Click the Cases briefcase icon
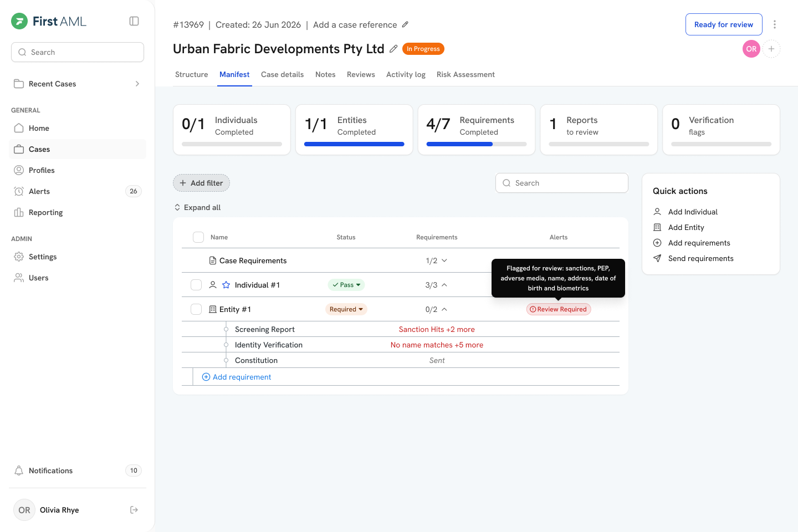 (x=19, y=149)
